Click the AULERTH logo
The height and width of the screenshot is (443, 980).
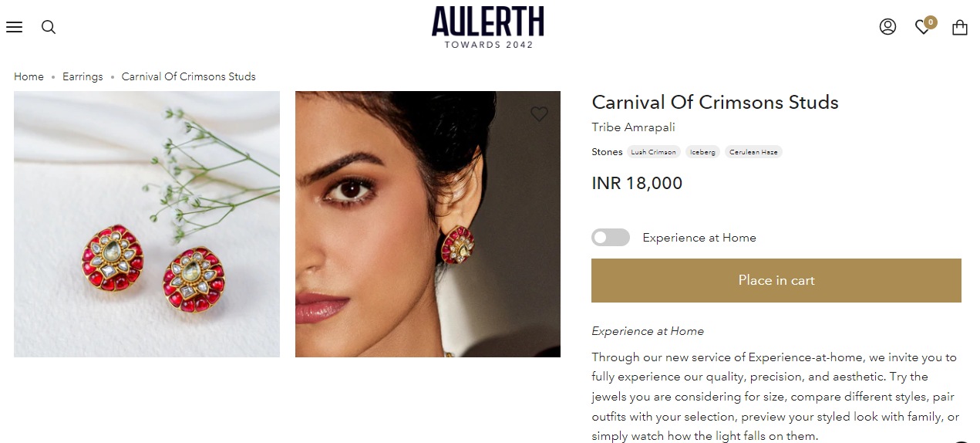point(488,27)
